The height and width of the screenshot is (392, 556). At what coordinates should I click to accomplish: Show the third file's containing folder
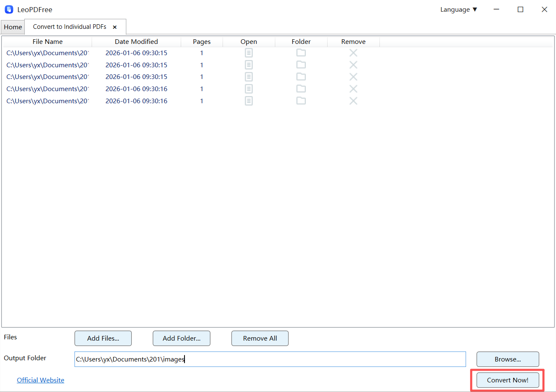301,76
